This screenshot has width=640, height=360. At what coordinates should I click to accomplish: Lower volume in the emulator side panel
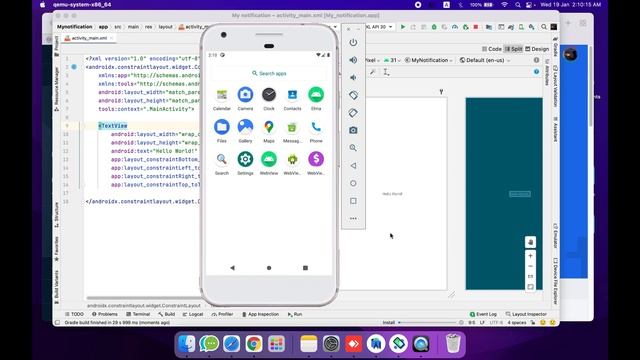pos(353,78)
